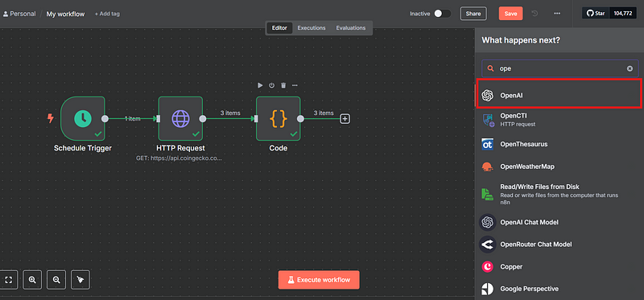Click the coingecko GET URL subtitle
Screen dimensions: 644x300
[179, 158]
